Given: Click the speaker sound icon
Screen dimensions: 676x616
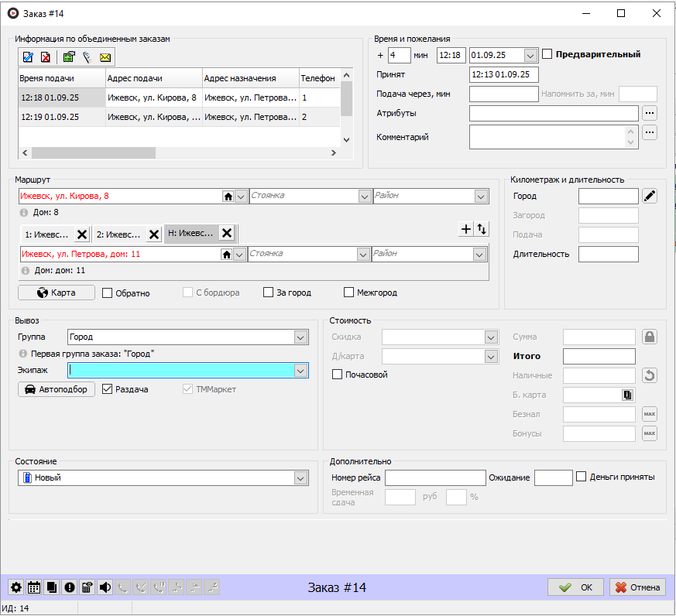Looking at the screenshot, I should 105,587.
